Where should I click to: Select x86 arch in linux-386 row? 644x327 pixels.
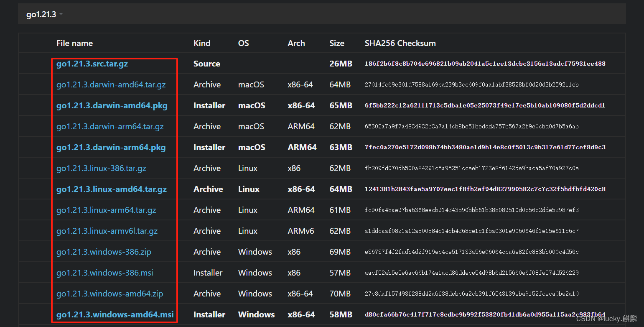(294, 169)
